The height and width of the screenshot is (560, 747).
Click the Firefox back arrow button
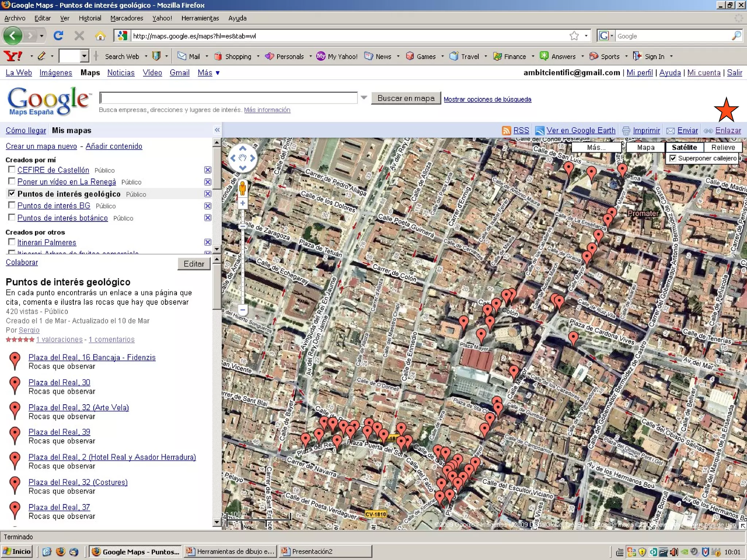[13, 36]
